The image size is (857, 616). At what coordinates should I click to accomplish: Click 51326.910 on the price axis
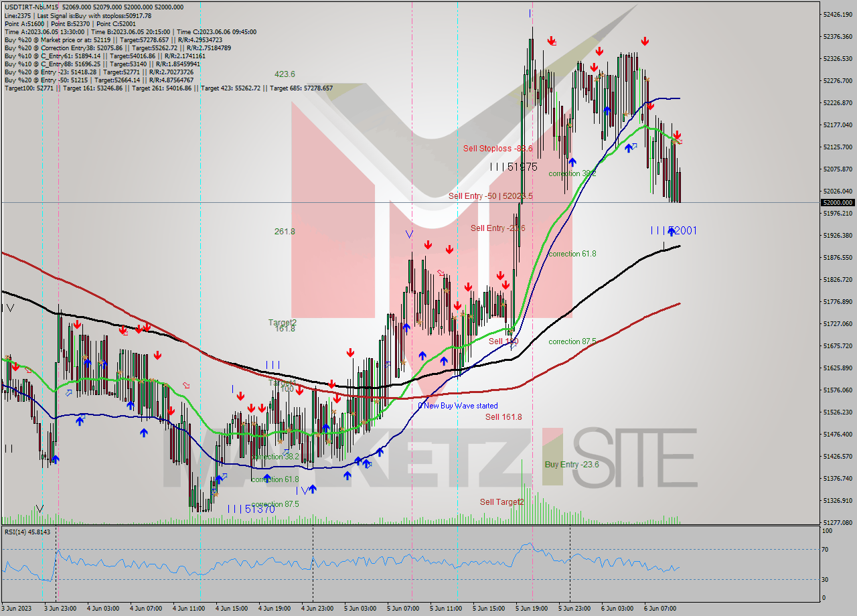(x=838, y=500)
